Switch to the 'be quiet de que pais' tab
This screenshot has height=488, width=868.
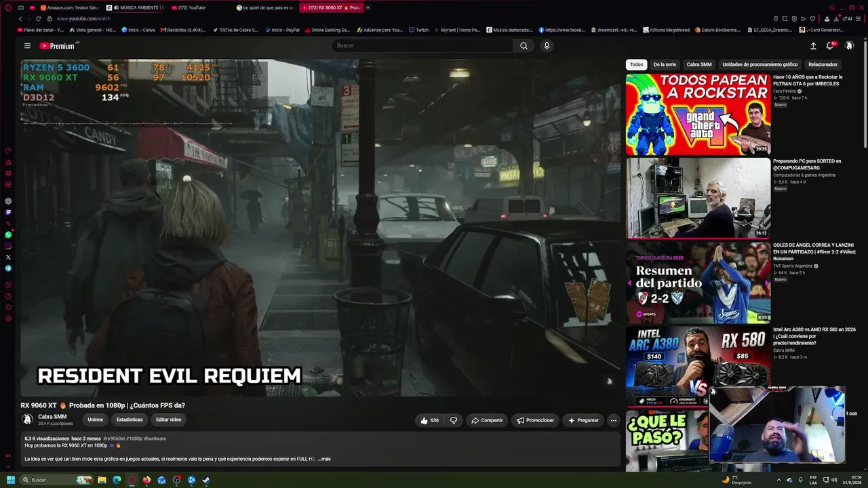coord(267,7)
